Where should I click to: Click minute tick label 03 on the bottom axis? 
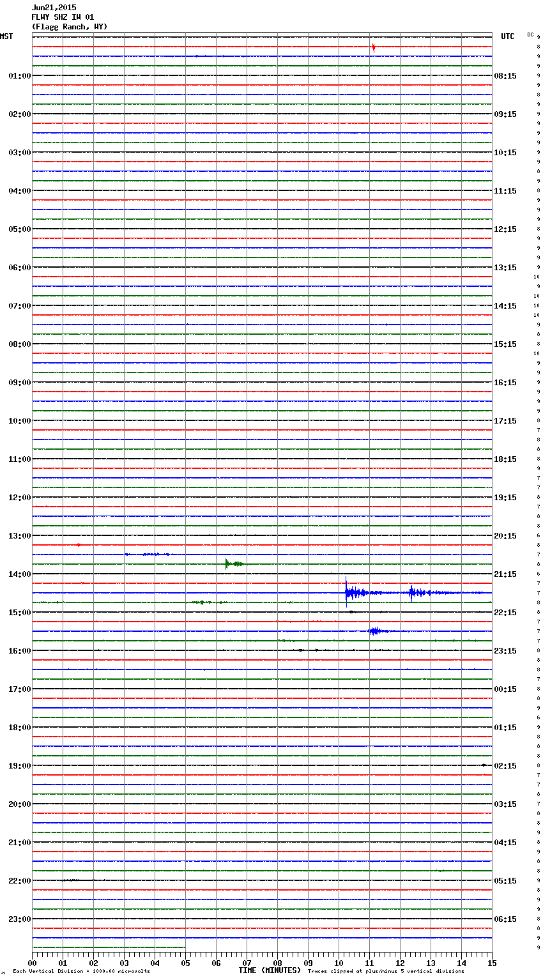(x=124, y=963)
